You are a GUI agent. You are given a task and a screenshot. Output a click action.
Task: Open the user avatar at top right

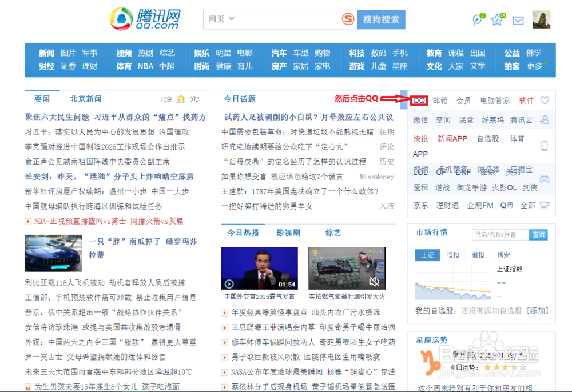point(541,19)
